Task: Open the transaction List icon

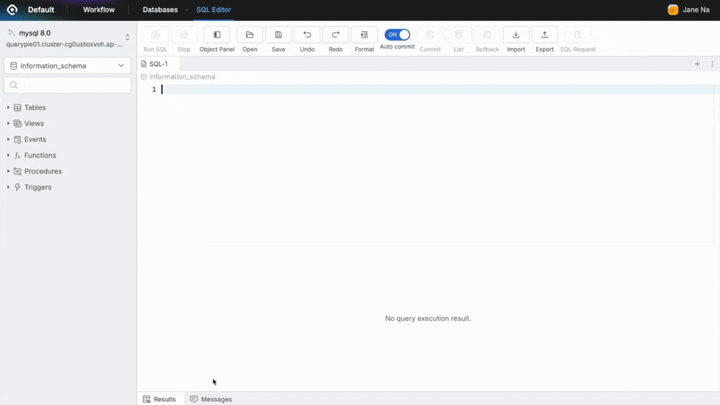Action: [x=458, y=35]
